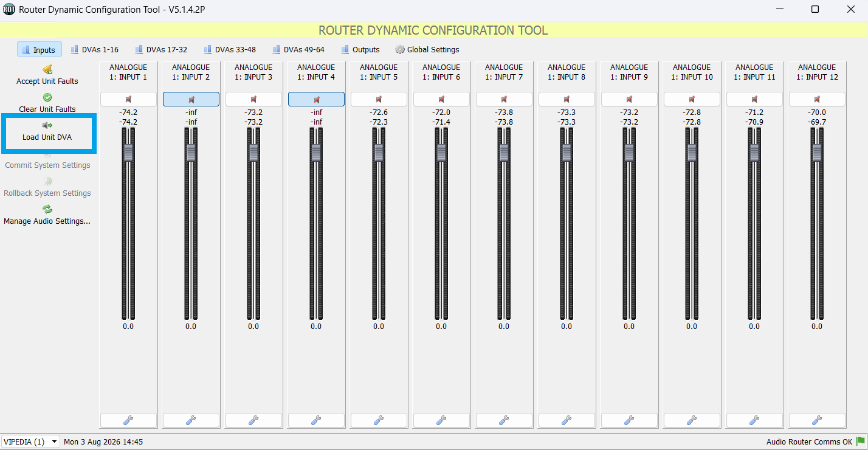The height and width of the screenshot is (450, 868).
Task: Click INPUT 6 fader handle
Action: click(x=441, y=153)
